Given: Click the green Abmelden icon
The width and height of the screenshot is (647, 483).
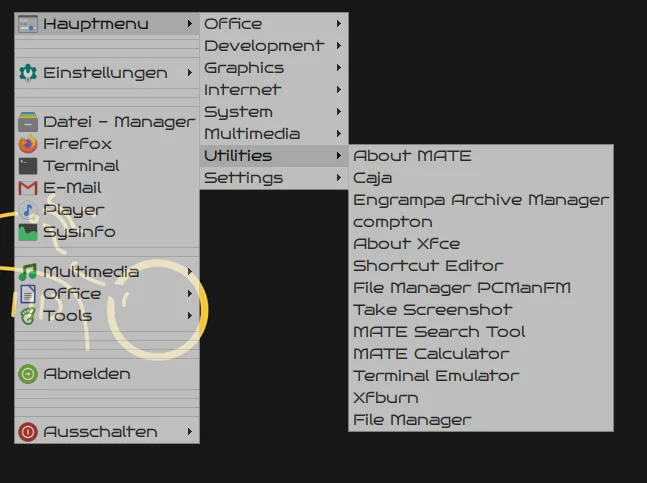Looking at the screenshot, I should pos(28,374).
